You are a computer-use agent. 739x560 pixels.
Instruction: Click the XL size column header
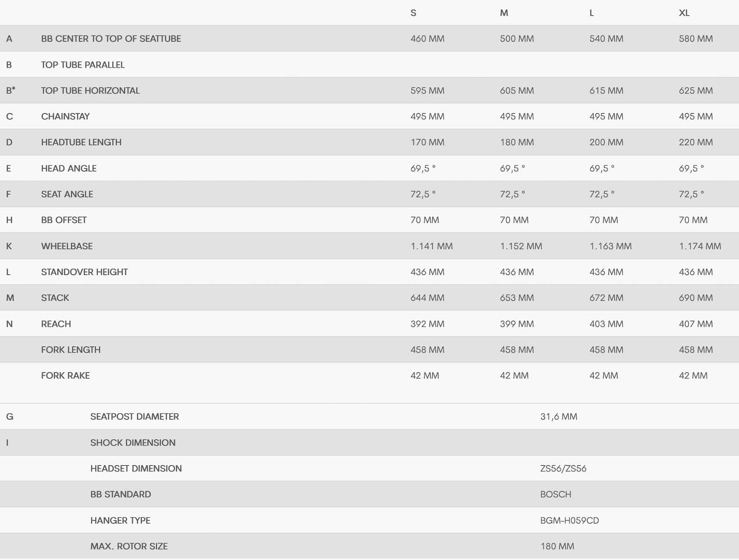coord(684,13)
